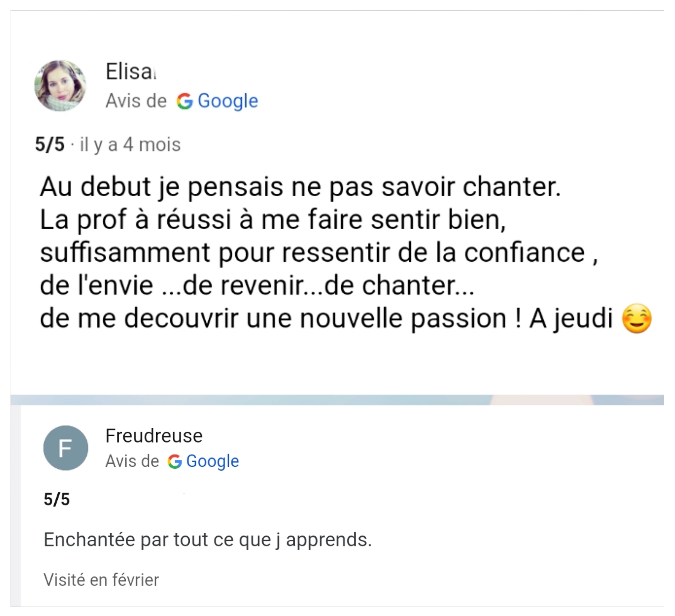The width and height of the screenshot is (675, 616).
Task: Click the "il y a 4 mois" timestamp
Action: pos(130,145)
